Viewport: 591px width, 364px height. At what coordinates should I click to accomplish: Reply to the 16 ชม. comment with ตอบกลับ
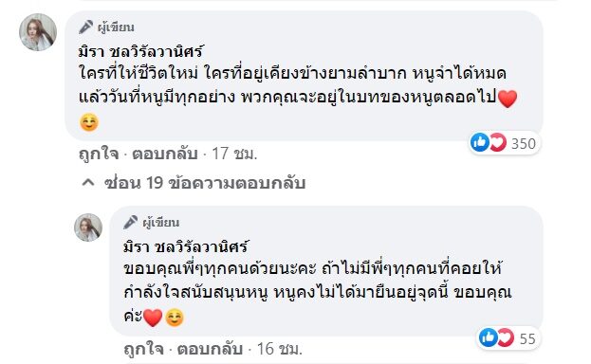(x=210, y=349)
